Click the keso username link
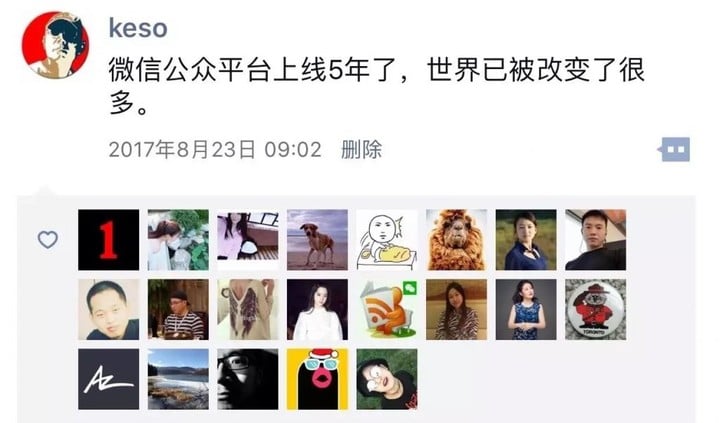Image resolution: width=720 pixels, height=423 pixels. (138, 28)
